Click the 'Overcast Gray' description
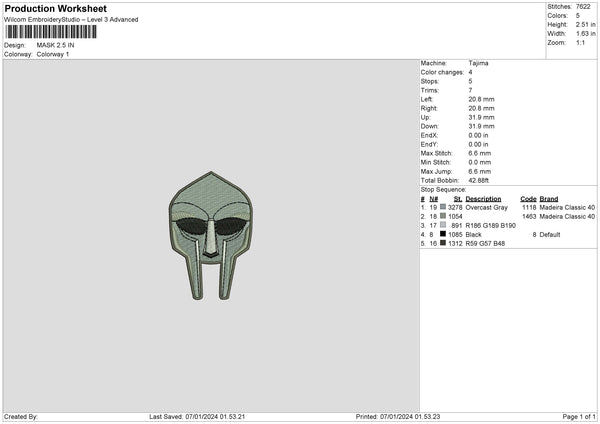This screenshot has width=600, height=424. [x=486, y=207]
